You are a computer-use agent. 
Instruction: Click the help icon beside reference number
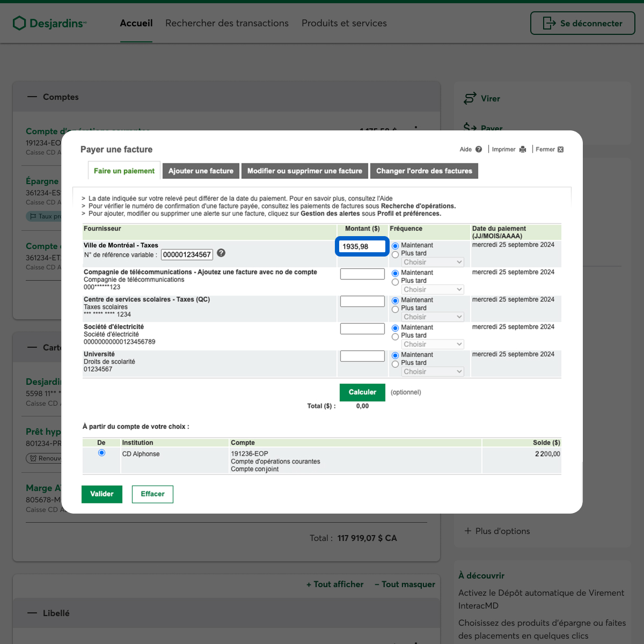[221, 253]
